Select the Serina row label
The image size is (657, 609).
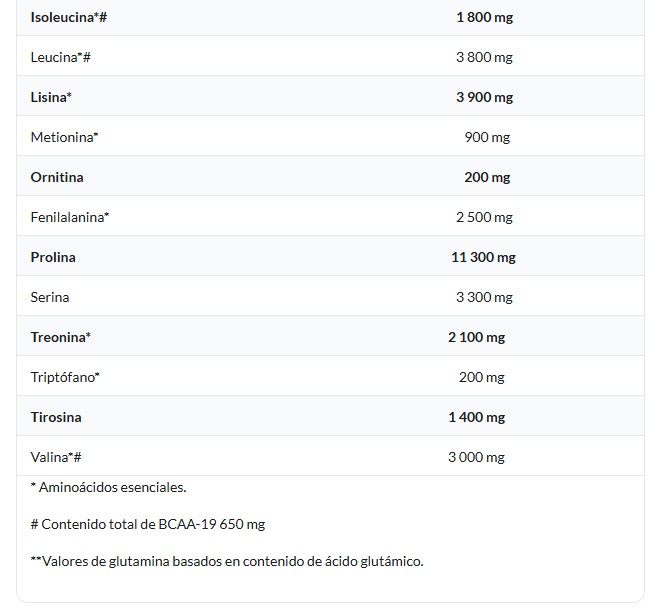pos(50,297)
